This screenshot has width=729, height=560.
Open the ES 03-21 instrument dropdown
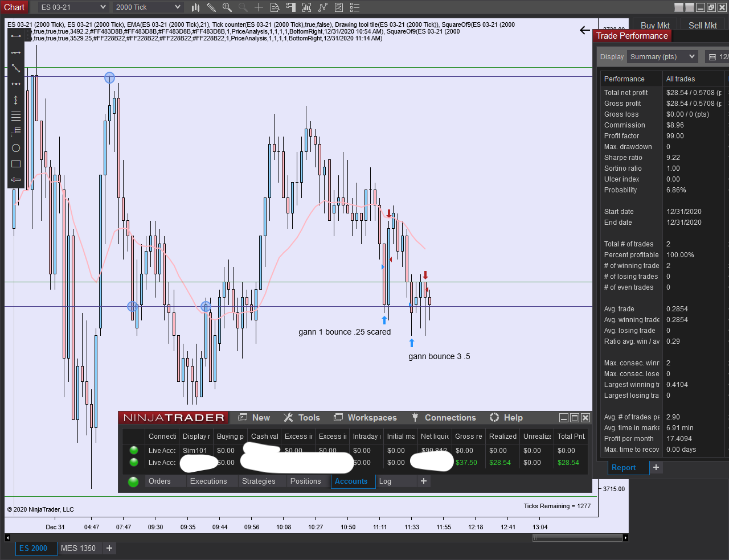73,7
